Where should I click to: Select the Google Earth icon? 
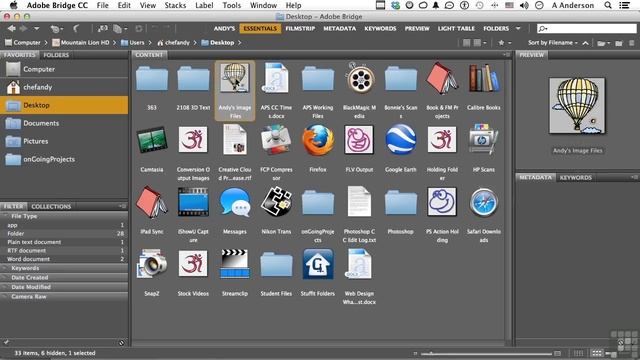pos(400,140)
